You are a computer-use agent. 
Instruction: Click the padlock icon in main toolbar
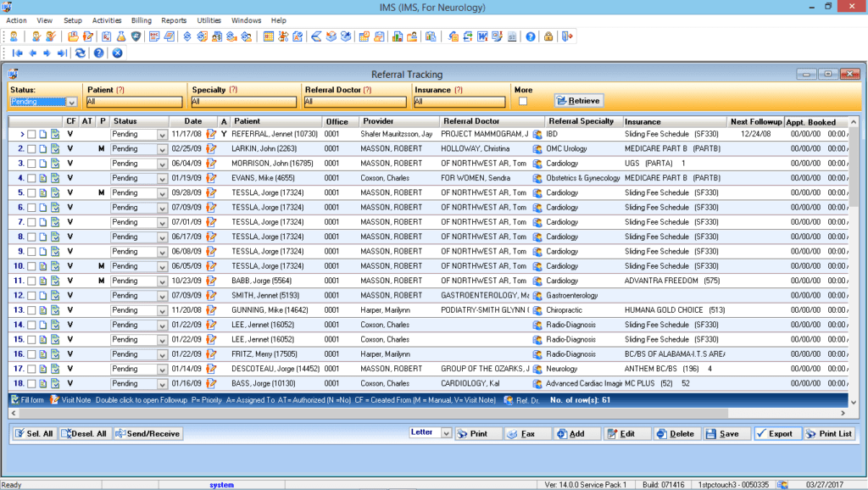(549, 36)
